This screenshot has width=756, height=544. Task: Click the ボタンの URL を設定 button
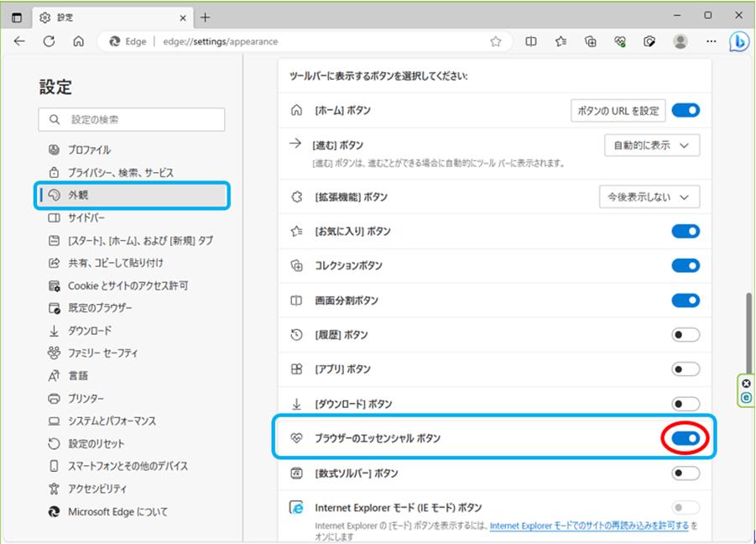[618, 111]
